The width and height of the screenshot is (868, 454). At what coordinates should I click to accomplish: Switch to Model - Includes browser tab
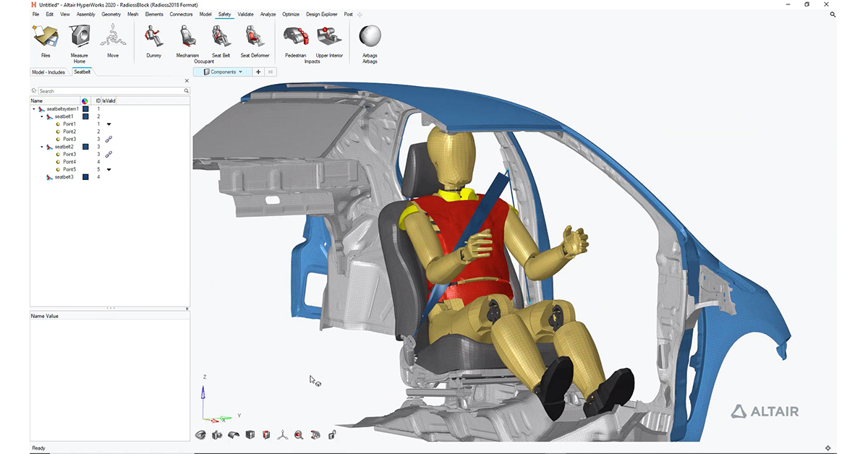coord(49,72)
